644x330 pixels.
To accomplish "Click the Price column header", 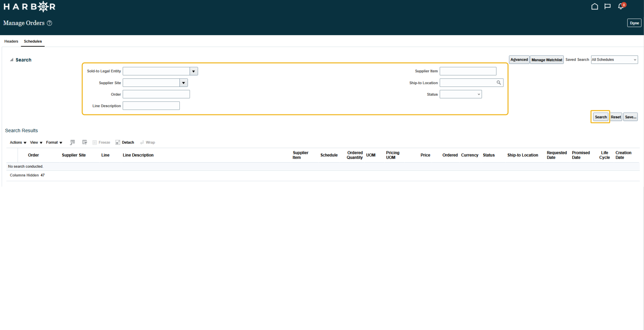I will [425, 155].
